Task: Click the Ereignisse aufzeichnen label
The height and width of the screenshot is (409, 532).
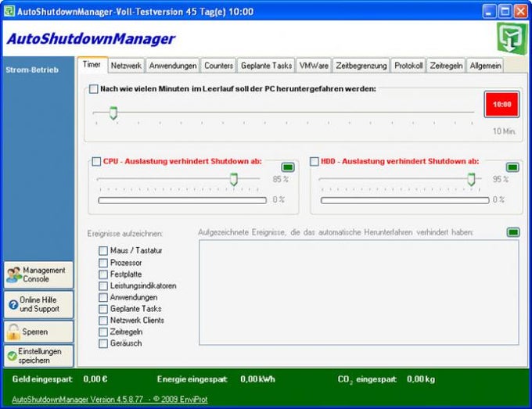Action: click(x=125, y=234)
